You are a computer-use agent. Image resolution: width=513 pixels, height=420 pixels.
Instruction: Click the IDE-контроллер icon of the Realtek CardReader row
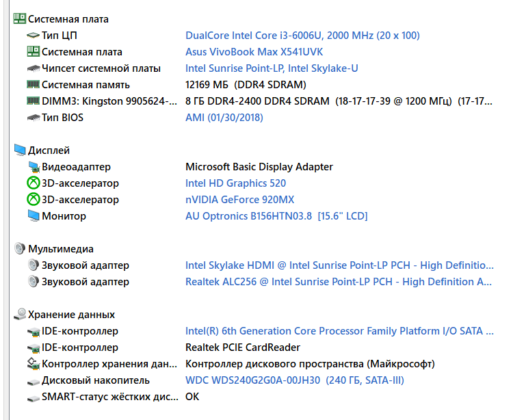pyautogui.click(x=33, y=348)
